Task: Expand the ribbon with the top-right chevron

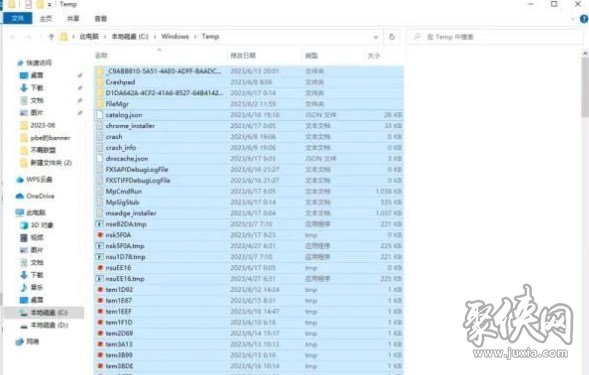Action: coord(573,19)
